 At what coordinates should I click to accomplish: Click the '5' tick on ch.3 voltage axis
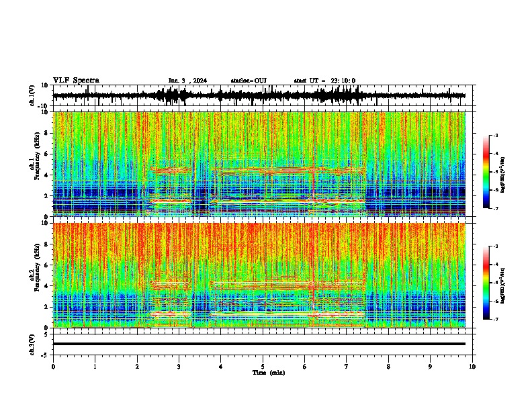tap(46, 334)
